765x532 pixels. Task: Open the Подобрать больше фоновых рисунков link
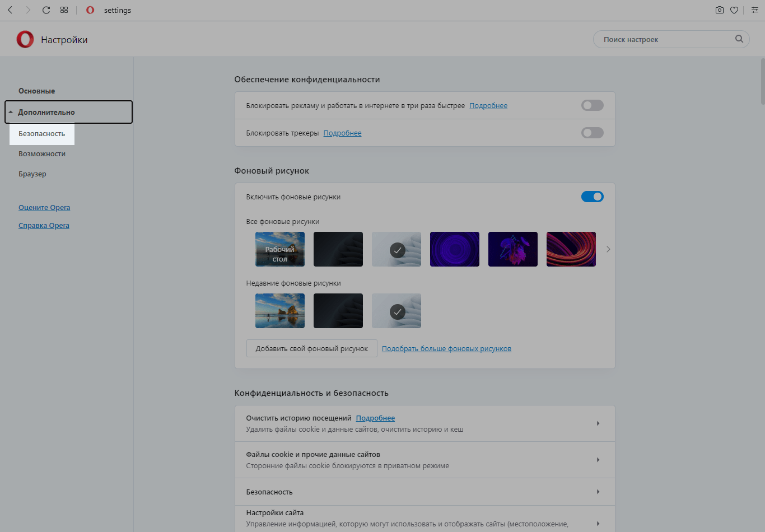(446, 348)
